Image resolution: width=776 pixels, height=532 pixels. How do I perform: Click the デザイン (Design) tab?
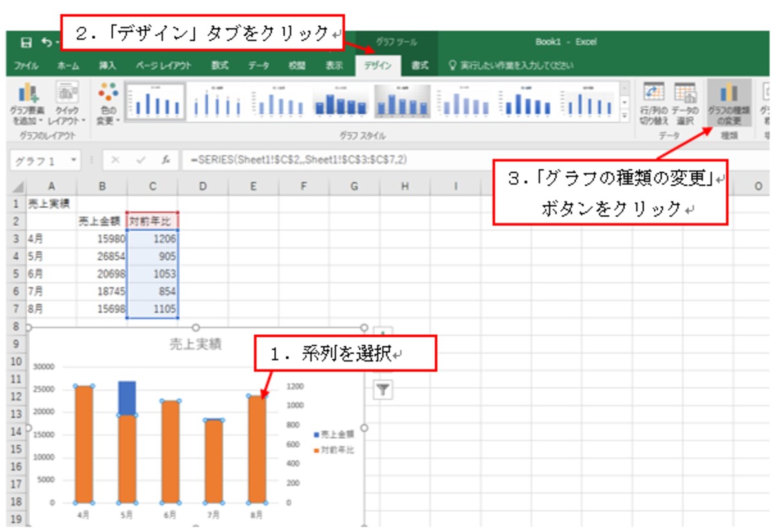pos(378,65)
